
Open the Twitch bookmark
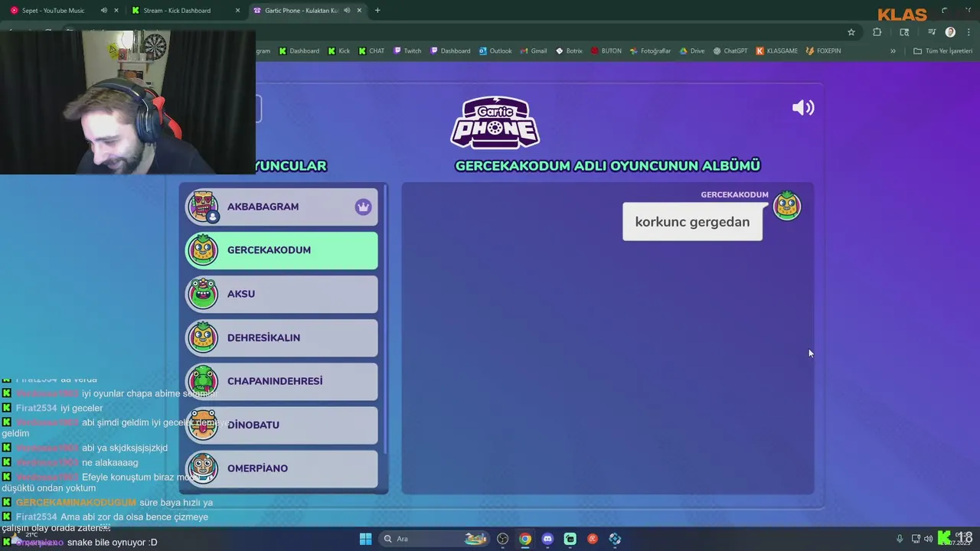[x=407, y=51]
